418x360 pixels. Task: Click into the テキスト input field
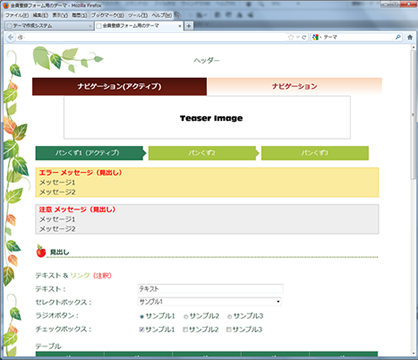pyautogui.click(x=211, y=289)
